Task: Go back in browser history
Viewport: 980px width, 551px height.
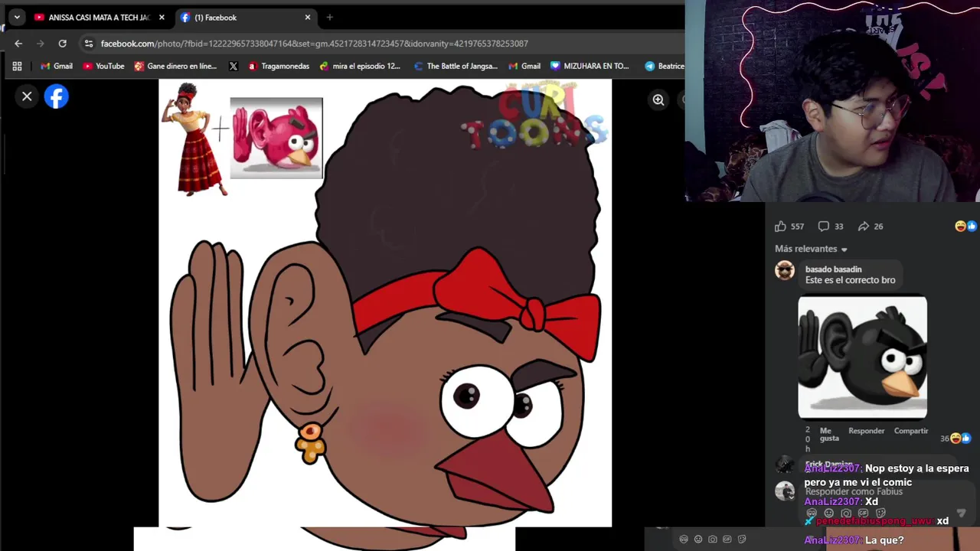Action: point(18,44)
